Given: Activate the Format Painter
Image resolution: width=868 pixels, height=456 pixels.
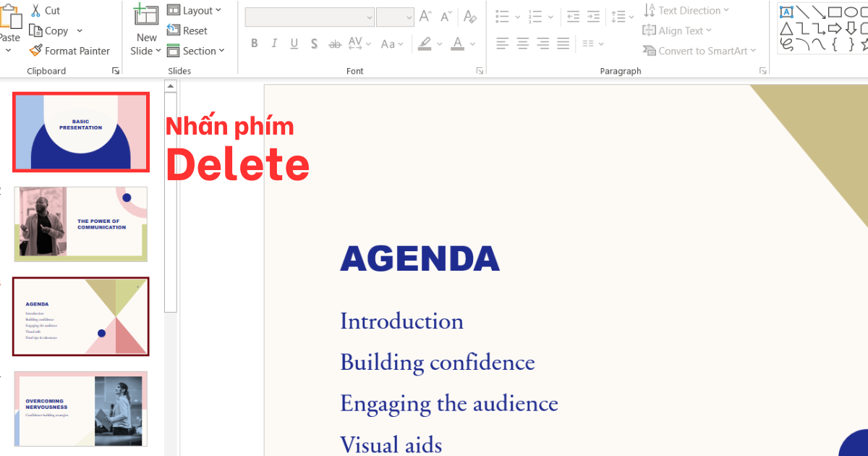Looking at the screenshot, I should [x=70, y=51].
